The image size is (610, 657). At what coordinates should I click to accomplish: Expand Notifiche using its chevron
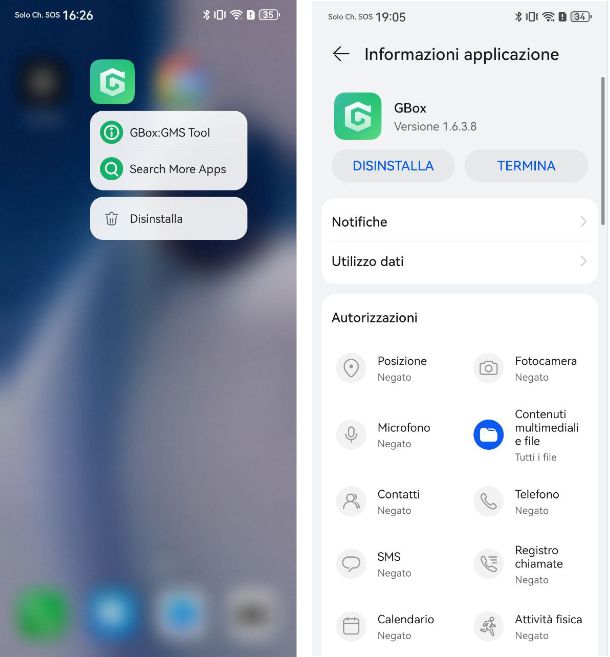tap(583, 222)
